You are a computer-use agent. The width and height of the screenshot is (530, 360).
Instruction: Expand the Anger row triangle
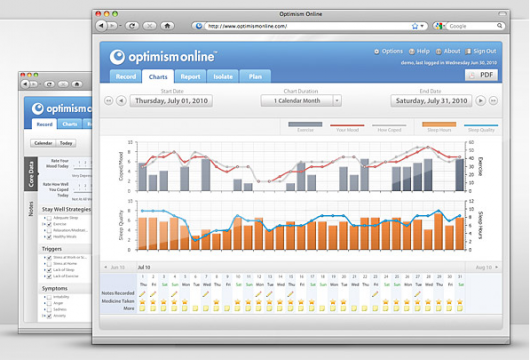45,303
